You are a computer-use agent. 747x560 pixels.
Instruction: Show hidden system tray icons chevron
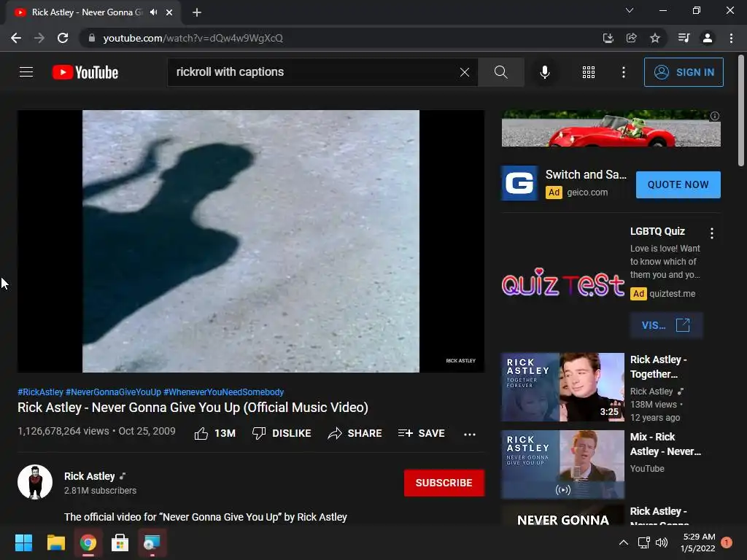(x=623, y=542)
